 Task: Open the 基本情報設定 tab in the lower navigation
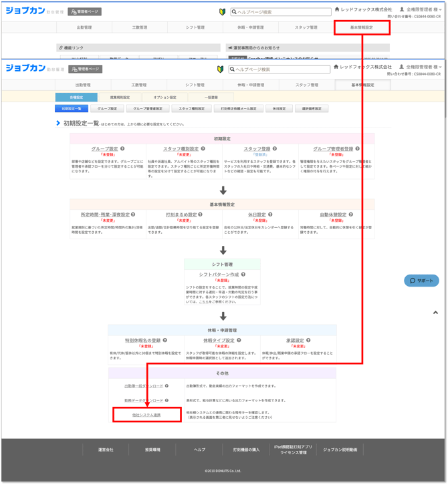click(x=363, y=85)
